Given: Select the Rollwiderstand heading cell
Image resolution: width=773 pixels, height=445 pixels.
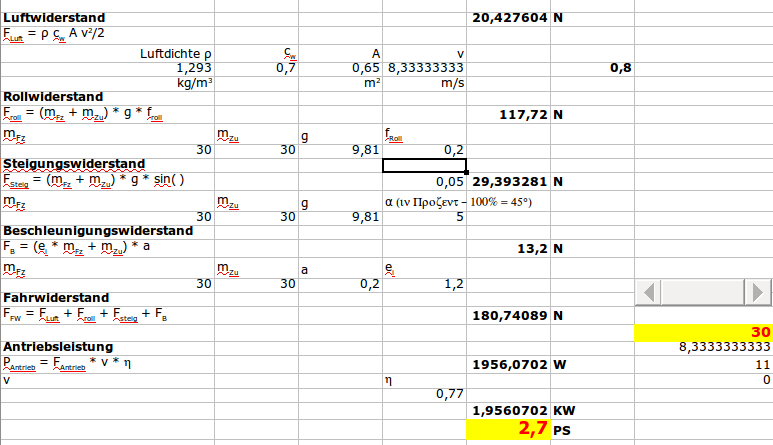Looking at the screenshot, I should point(107,97).
